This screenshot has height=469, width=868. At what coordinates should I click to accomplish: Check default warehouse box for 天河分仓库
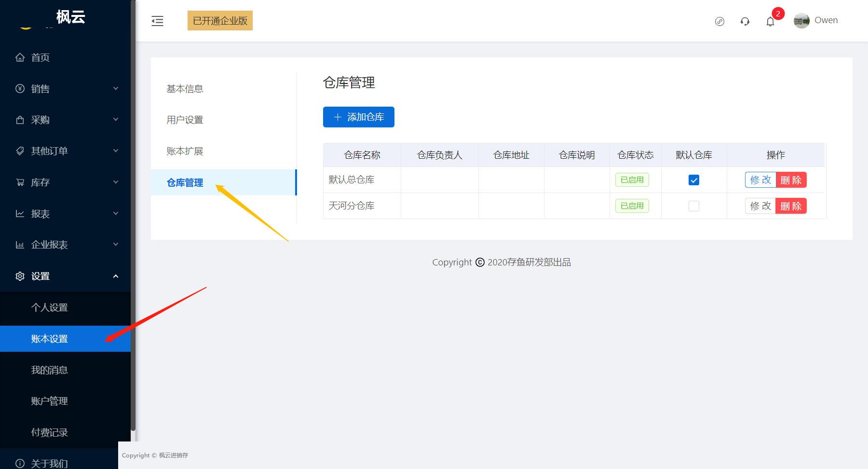pos(694,206)
